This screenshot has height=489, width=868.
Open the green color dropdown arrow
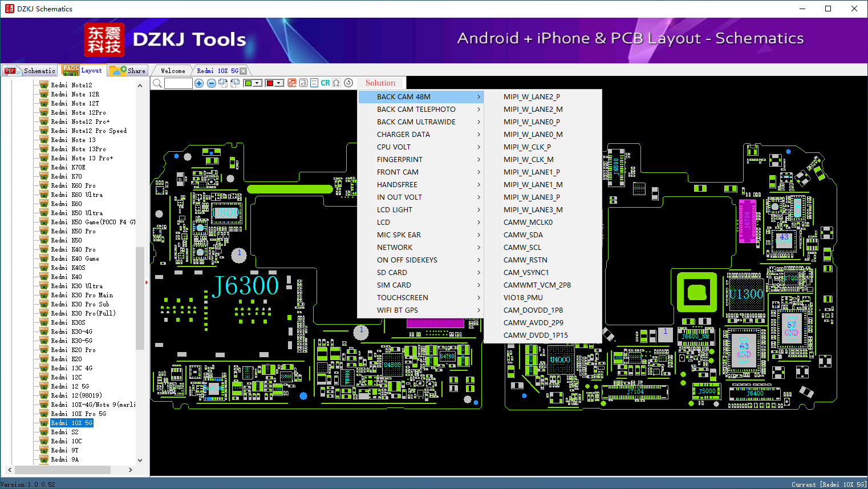[258, 83]
